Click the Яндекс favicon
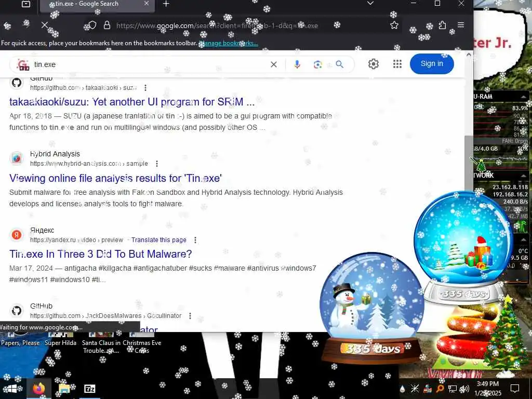This screenshot has height=399, width=532. point(17,234)
